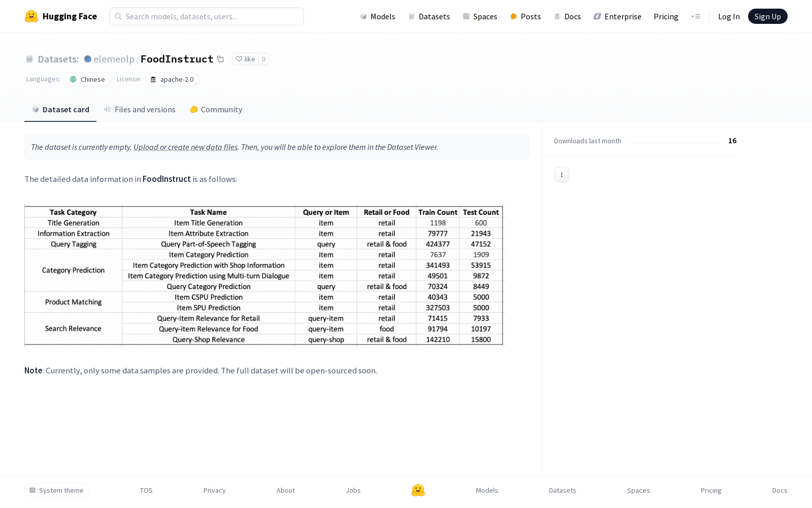The height and width of the screenshot is (508, 812).
Task: Open Posts in the top navigation
Action: pyautogui.click(x=526, y=16)
